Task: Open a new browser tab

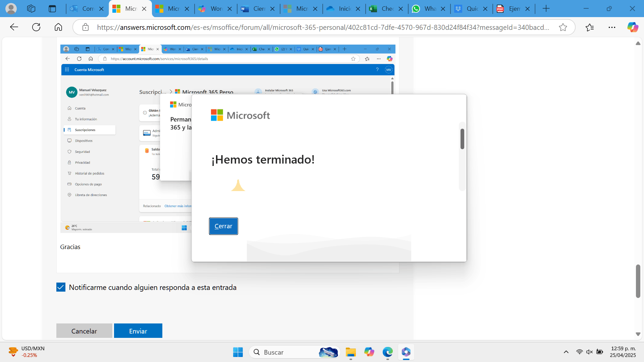Action: point(546,9)
